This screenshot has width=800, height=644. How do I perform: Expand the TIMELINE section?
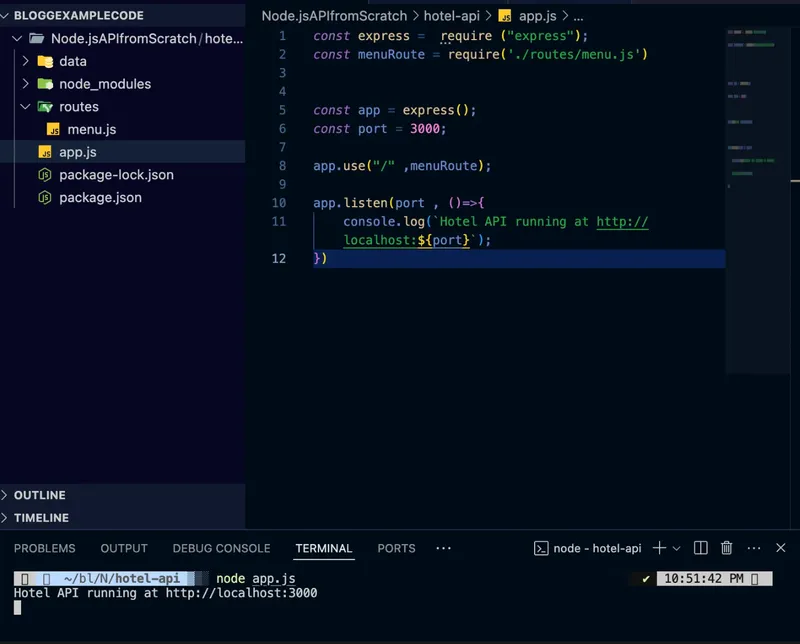pos(40,518)
